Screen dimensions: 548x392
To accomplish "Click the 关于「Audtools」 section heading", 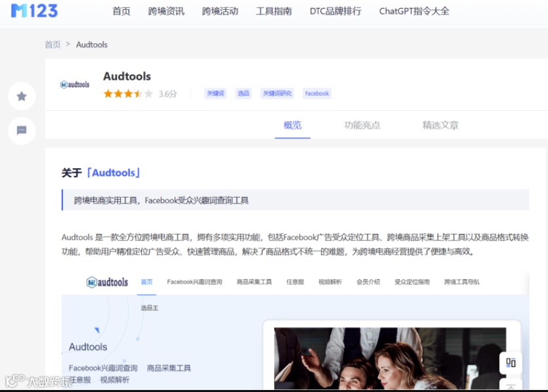I will 101,173.
